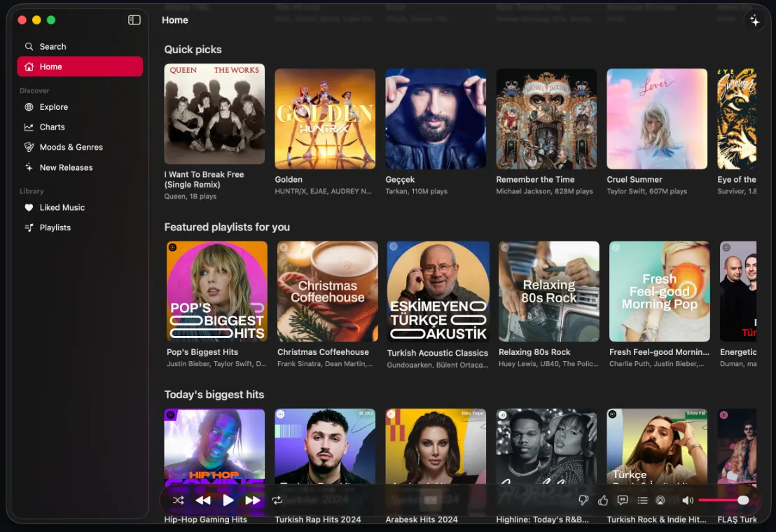Click the Golden song title
Viewport: 776px width, 532px height.
tap(289, 179)
